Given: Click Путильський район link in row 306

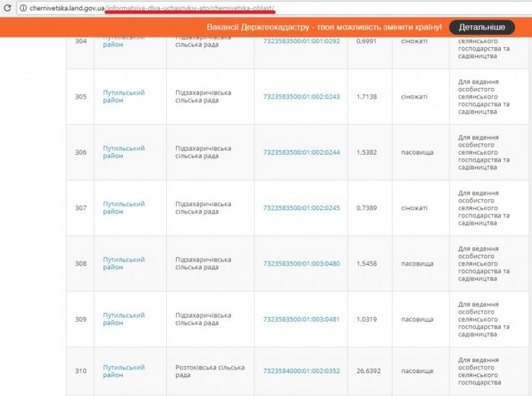Looking at the screenshot, I should click(x=123, y=152).
